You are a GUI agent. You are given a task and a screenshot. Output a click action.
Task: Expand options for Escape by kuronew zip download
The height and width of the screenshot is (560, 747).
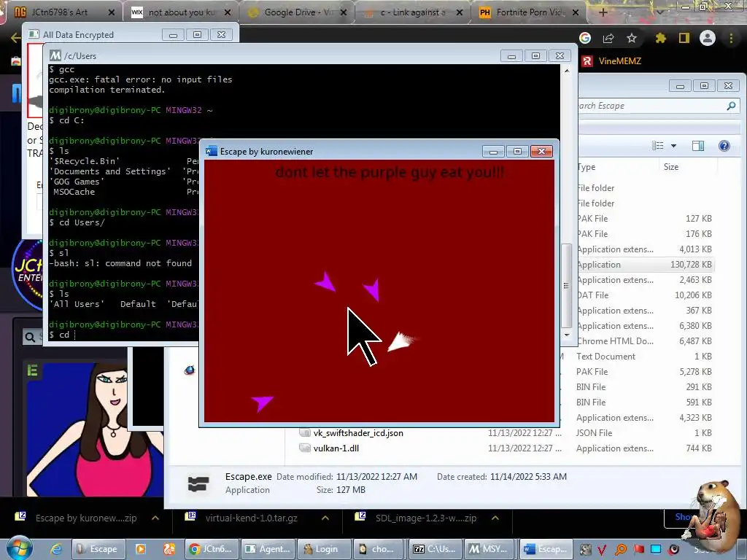coord(155,518)
